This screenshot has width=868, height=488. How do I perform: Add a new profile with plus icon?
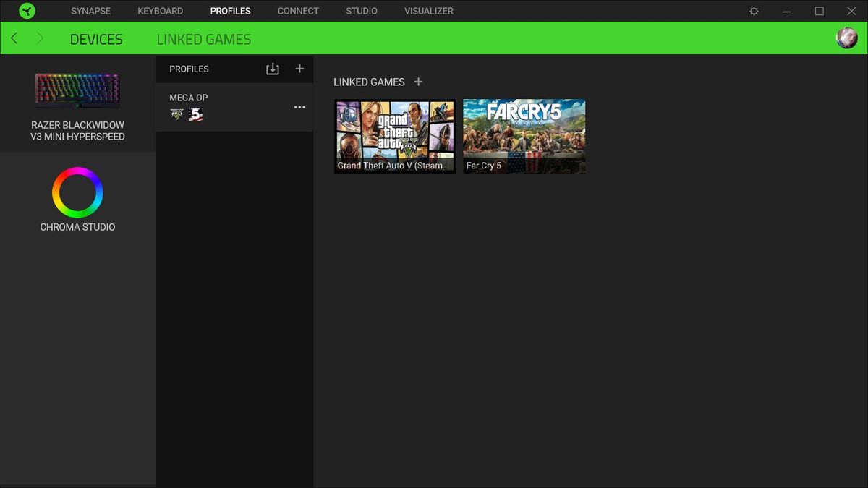pos(299,69)
